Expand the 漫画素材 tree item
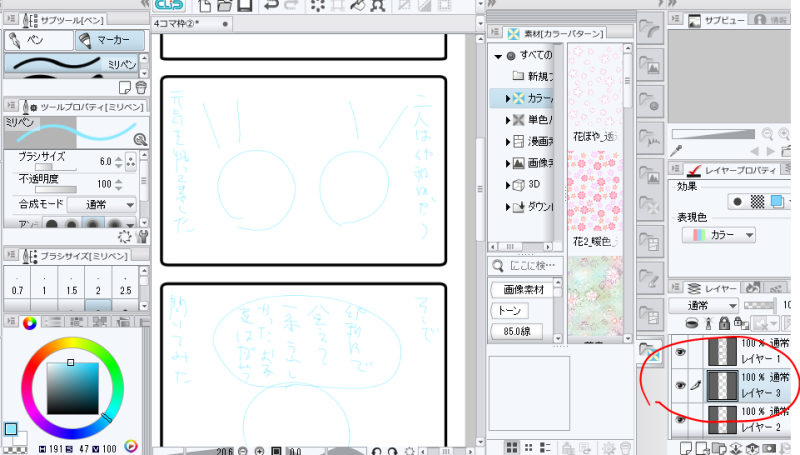This screenshot has height=455, width=800. [508, 142]
